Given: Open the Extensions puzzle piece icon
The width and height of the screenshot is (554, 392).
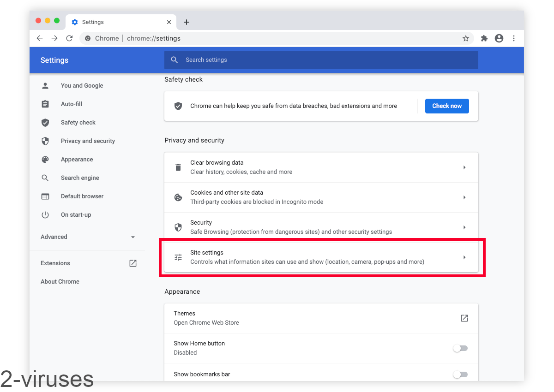Looking at the screenshot, I should [484, 38].
